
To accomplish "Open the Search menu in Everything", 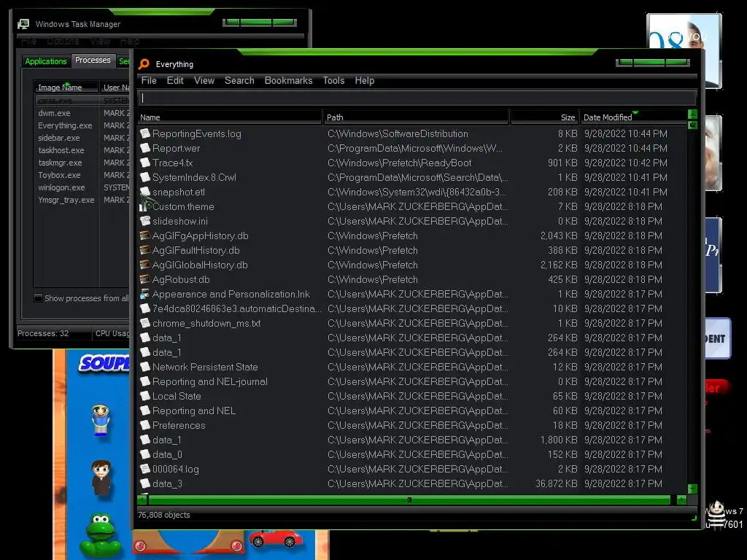I will pos(239,80).
